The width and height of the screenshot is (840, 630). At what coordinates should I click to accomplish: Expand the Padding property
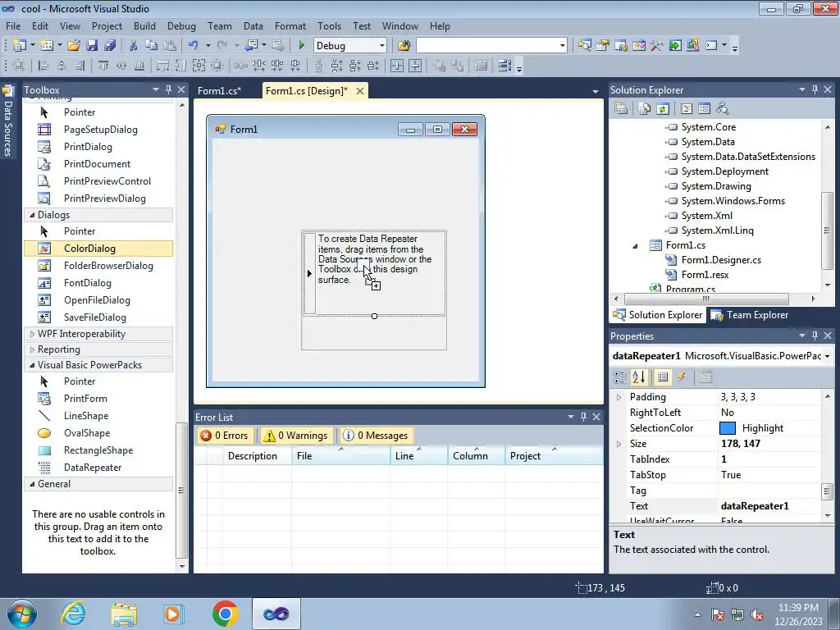click(x=619, y=397)
